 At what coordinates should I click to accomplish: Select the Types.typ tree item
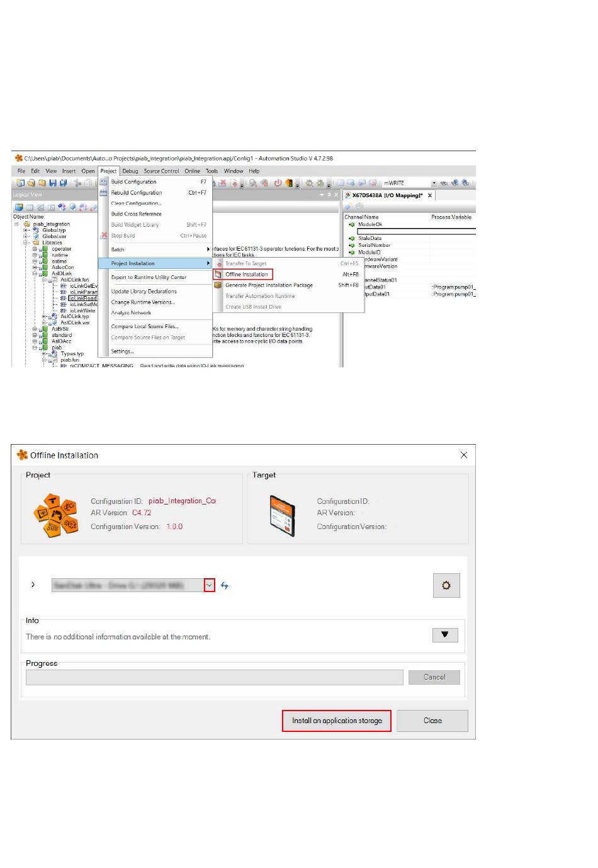tap(72, 354)
